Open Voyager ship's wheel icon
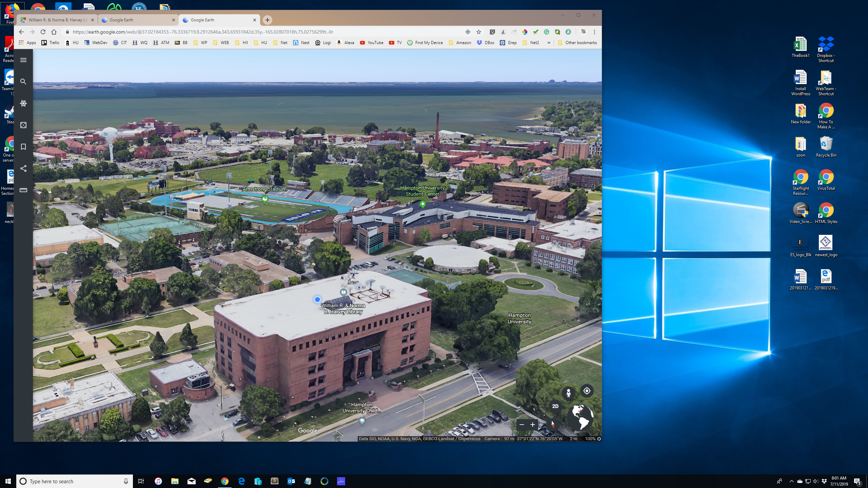This screenshot has height=488, width=868. point(23,103)
